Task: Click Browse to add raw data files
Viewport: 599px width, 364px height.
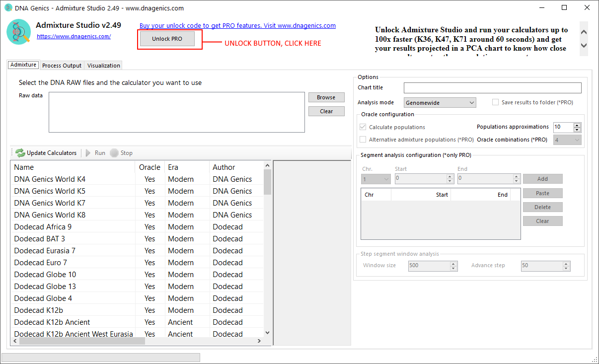Action: 326,97
